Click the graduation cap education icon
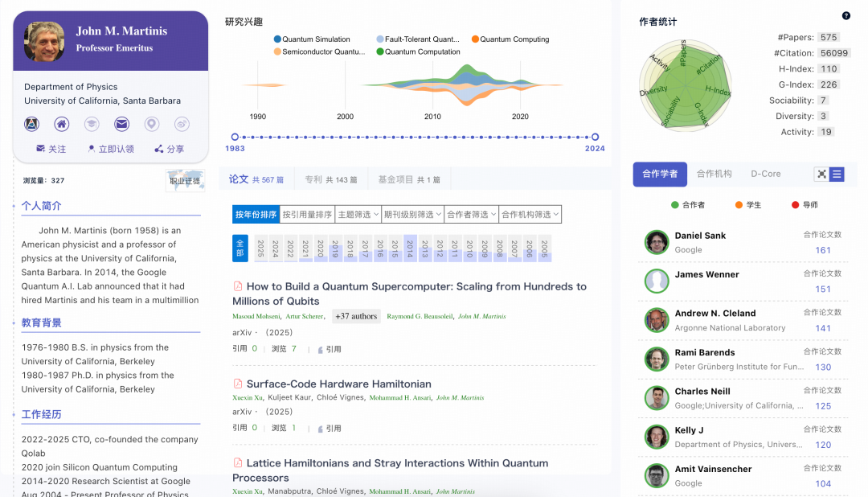The height and width of the screenshot is (497, 868). (92, 124)
